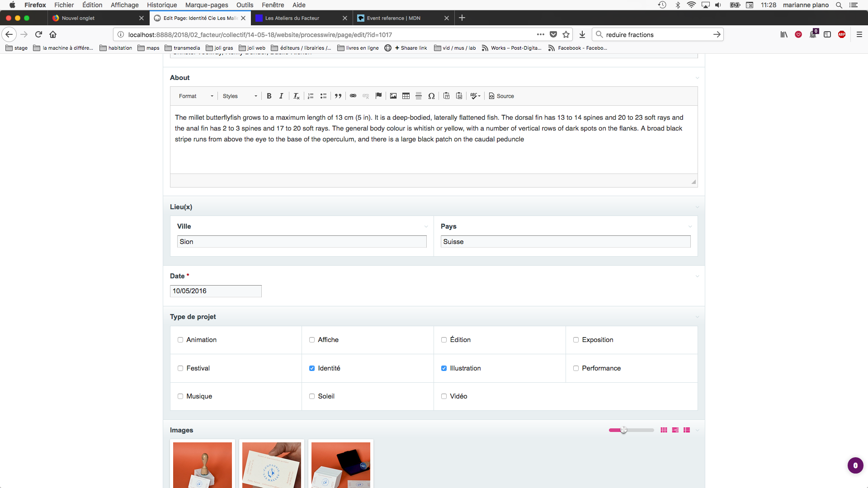The image size is (868, 488).
Task: Open the Format dropdown
Action: [x=196, y=96]
